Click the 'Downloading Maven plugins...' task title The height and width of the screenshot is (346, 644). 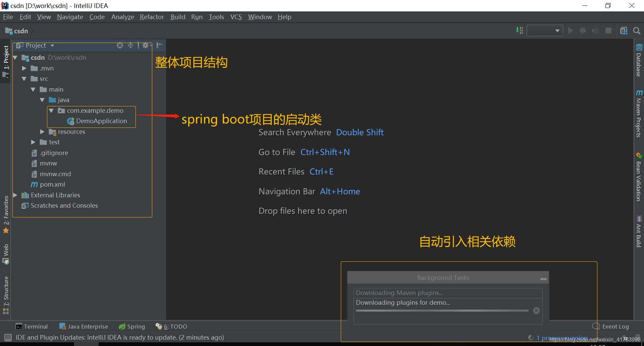(x=399, y=293)
